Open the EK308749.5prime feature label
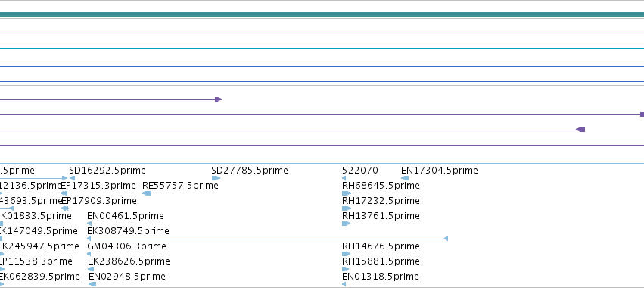644x288 pixels. tap(128, 231)
